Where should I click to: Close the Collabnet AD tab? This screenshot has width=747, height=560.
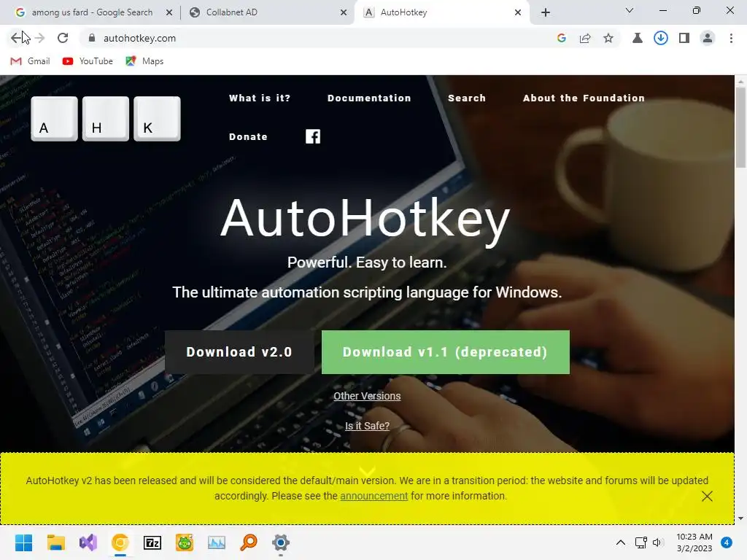[344, 12]
